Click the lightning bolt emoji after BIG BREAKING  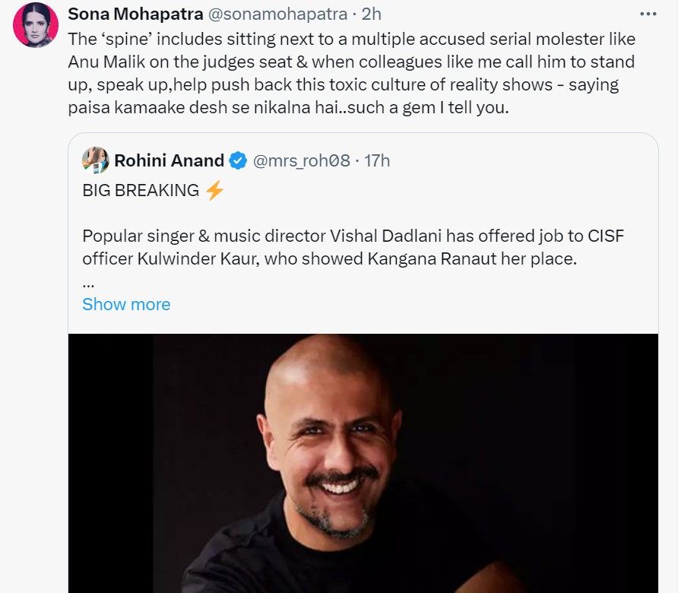[215, 190]
